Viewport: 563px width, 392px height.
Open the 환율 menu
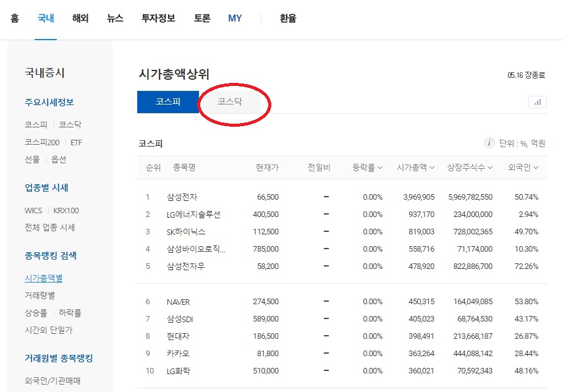pyautogui.click(x=288, y=19)
